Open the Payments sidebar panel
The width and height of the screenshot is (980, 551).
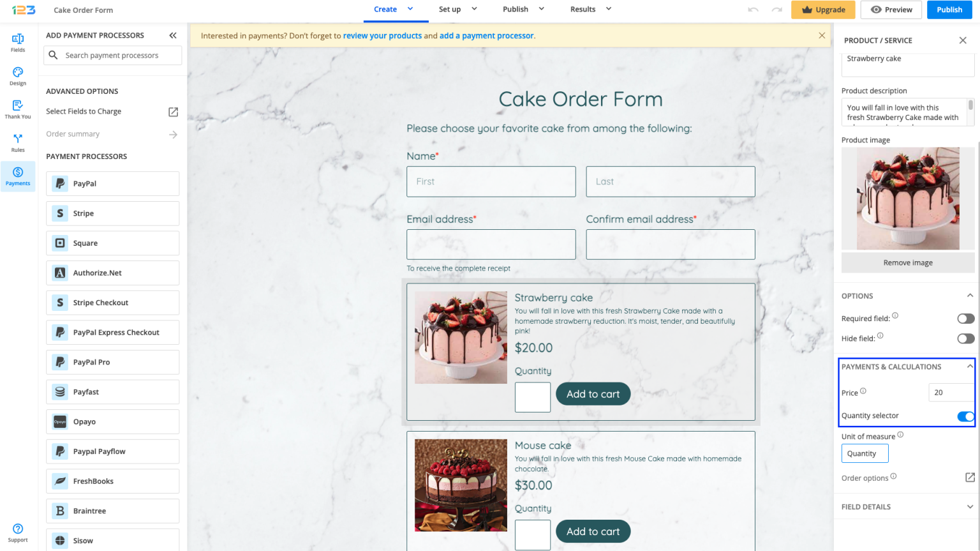click(x=18, y=176)
